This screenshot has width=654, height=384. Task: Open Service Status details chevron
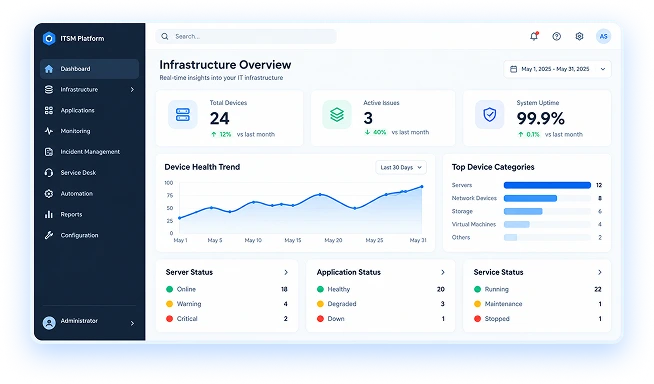click(599, 272)
